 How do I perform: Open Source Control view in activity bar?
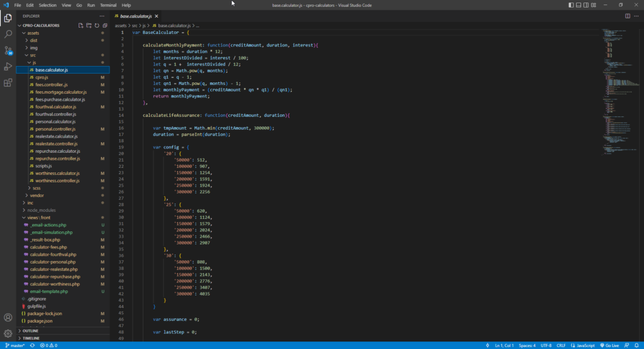click(x=8, y=50)
